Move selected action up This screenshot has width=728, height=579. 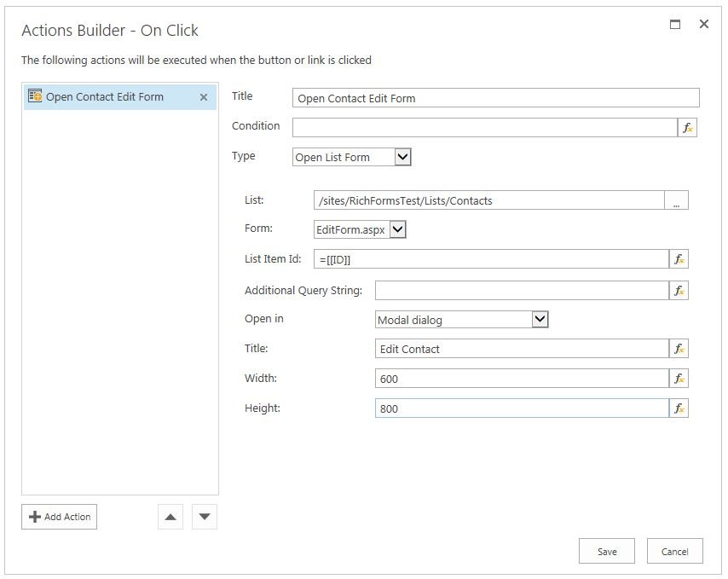pyautogui.click(x=170, y=517)
